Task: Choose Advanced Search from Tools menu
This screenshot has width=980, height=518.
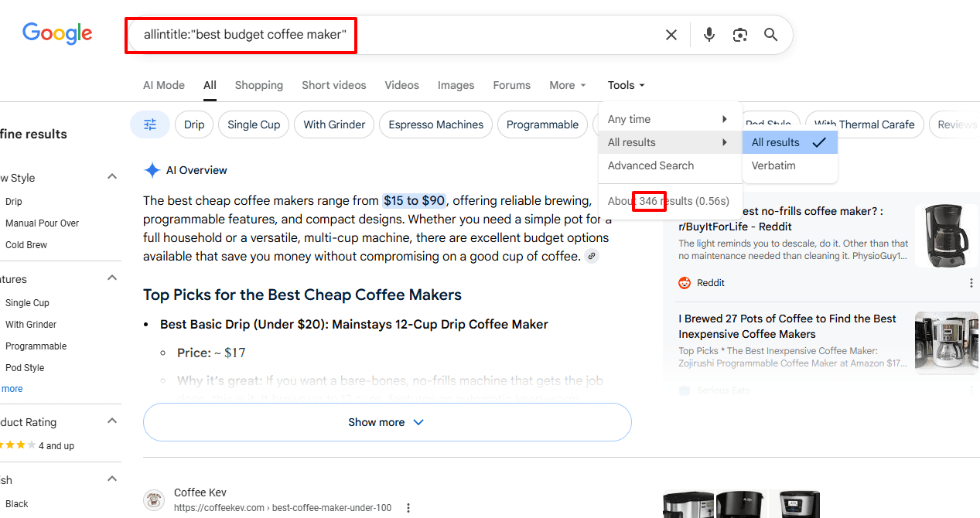Action: (670, 165)
